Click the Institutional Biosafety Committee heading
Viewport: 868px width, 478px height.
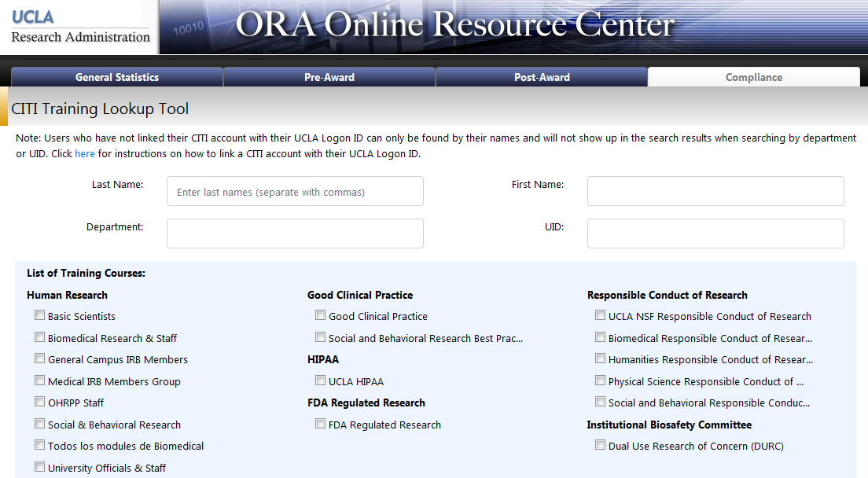[669, 425]
